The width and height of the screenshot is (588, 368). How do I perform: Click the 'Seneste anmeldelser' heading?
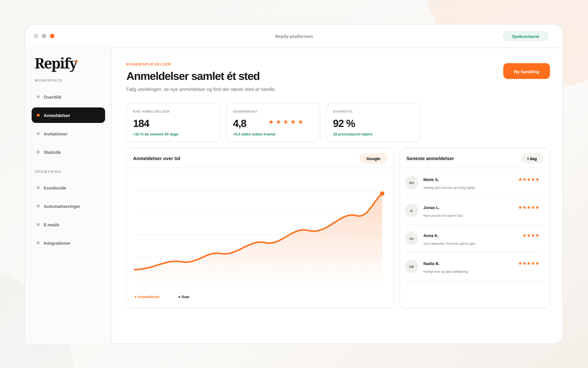point(430,158)
